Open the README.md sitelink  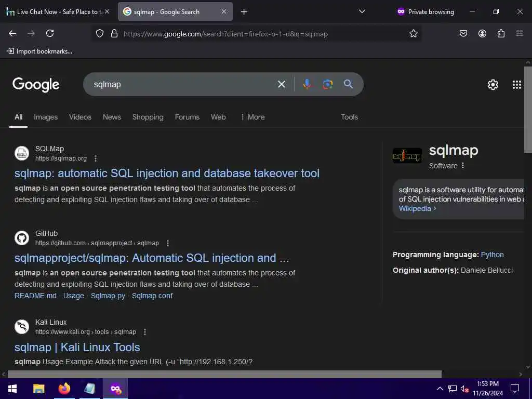click(x=36, y=296)
